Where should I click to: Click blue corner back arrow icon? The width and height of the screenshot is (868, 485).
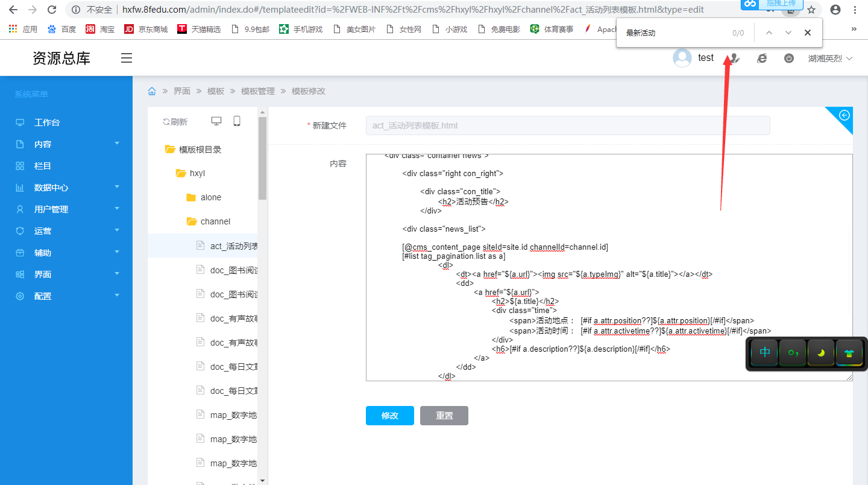tap(844, 115)
